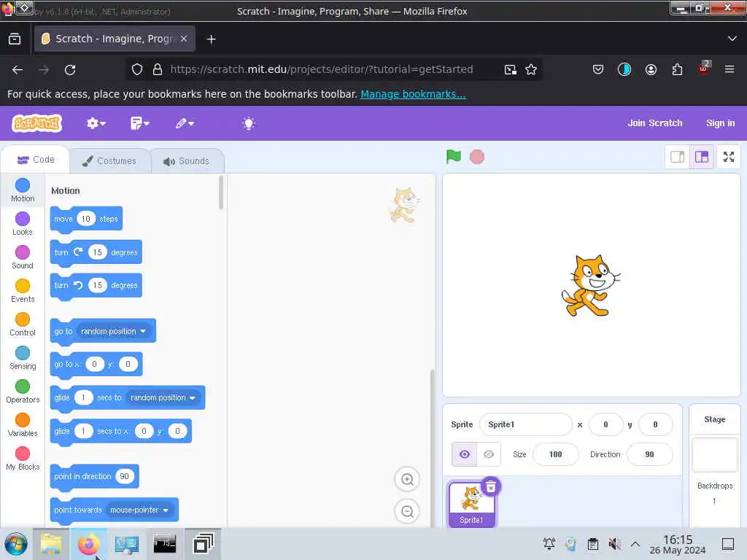This screenshot has width=747, height=560.
Task: Click the sprite x position field
Action: tap(605, 424)
